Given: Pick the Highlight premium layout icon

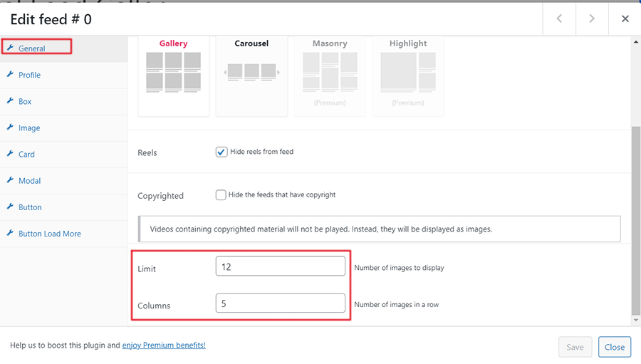Looking at the screenshot, I should click(407, 73).
